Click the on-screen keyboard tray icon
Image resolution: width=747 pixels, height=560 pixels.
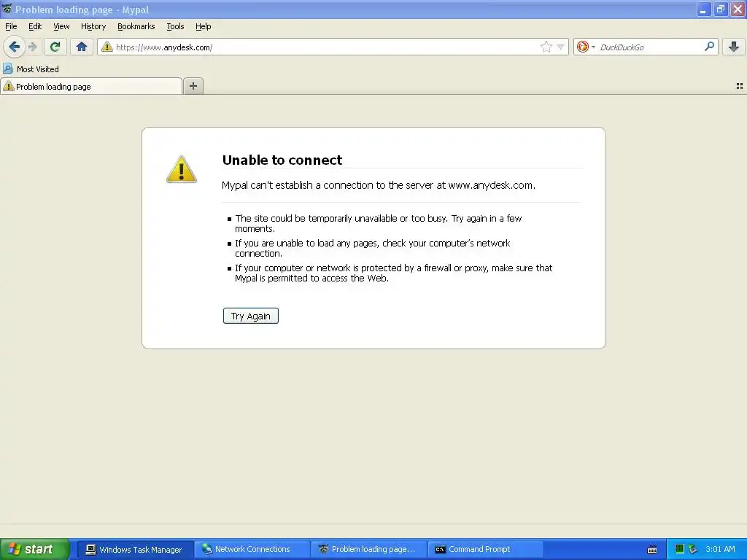(652, 550)
